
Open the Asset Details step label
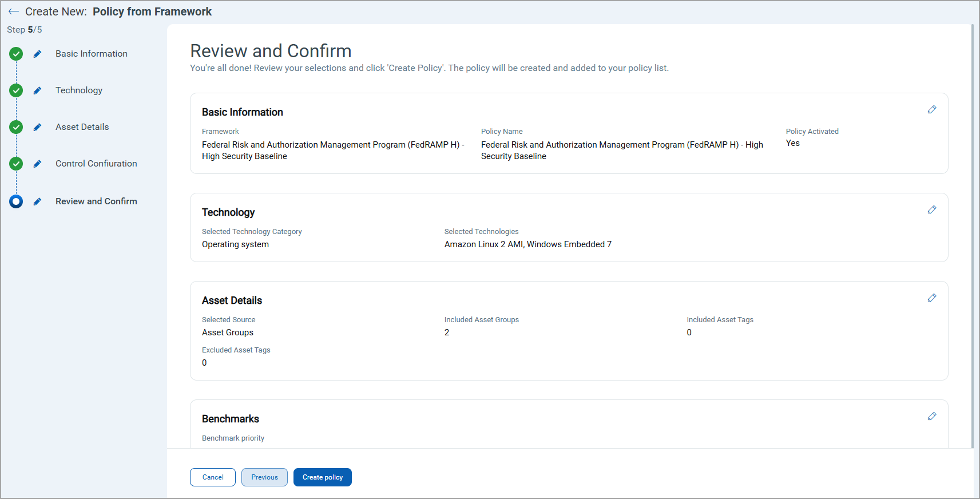(x=82, y=127)
